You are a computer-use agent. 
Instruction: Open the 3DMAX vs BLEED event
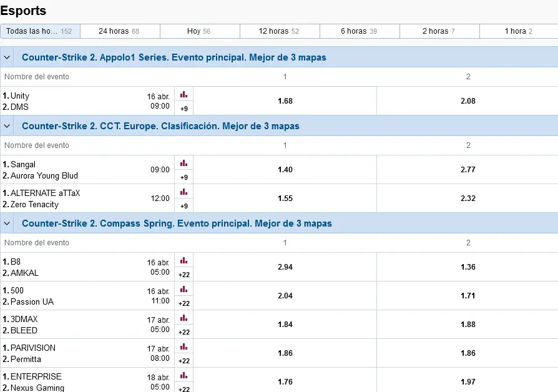coord(87,325)
